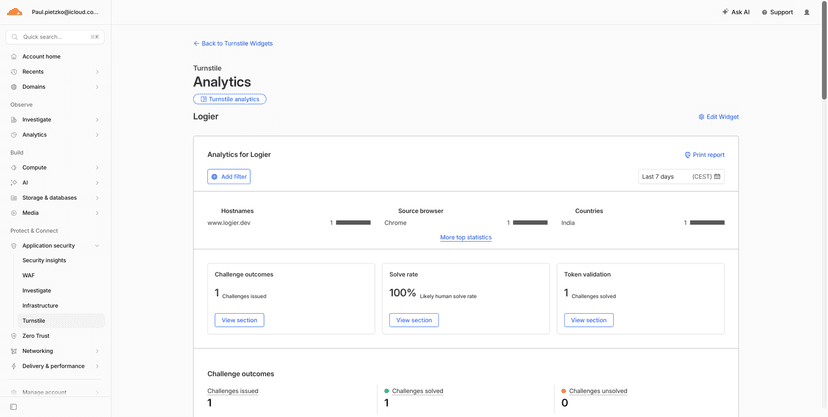Open Support help menu
This screenshot has width=828, height=417.
click(777, 12)
